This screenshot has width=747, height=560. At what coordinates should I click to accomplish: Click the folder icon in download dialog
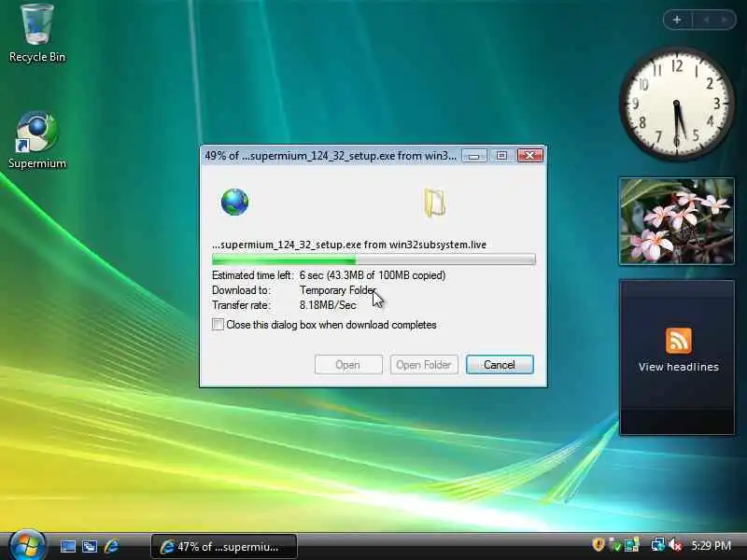click(x=434, y=203)
